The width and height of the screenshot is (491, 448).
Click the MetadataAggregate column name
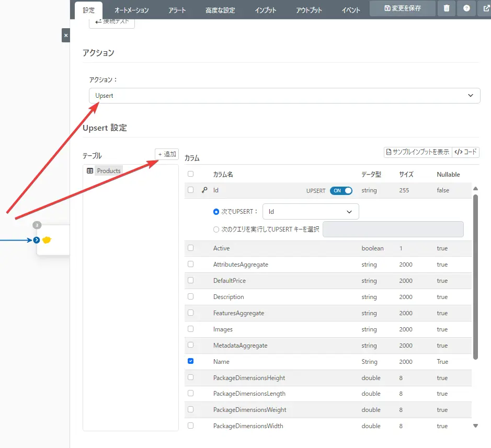pos(240,346)
